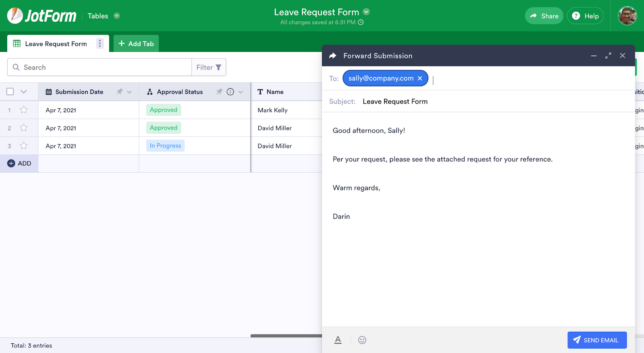Click the Approved status in row 2
The width and height of the screenshot is (644, 353).
coord(163,128)
